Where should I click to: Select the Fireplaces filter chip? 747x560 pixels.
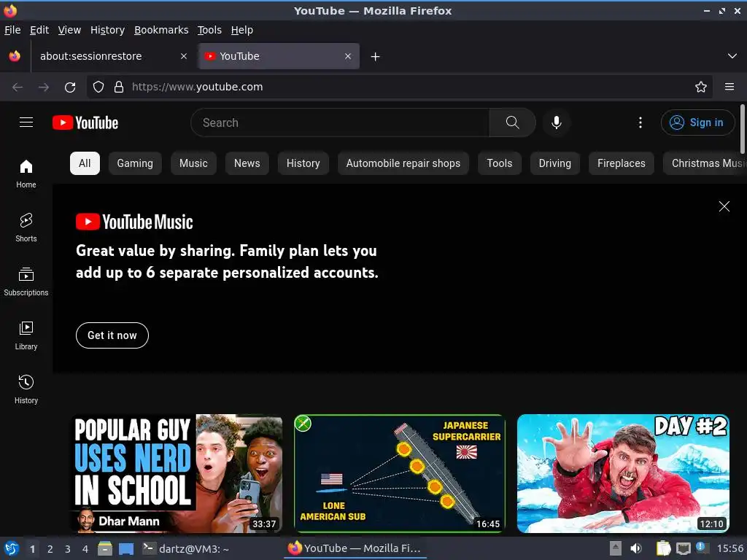coord(622,163)
